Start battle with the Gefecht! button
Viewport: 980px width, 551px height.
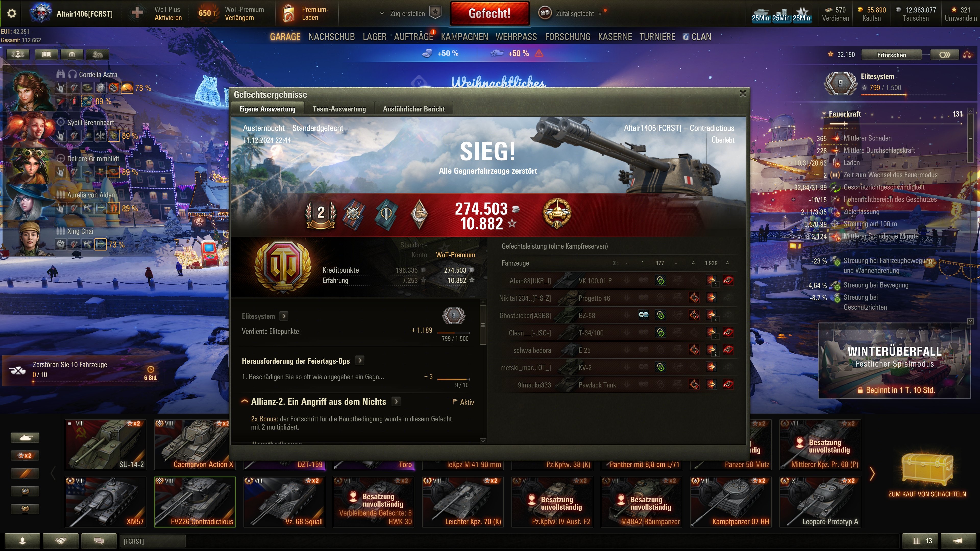(x=489, y=13)
